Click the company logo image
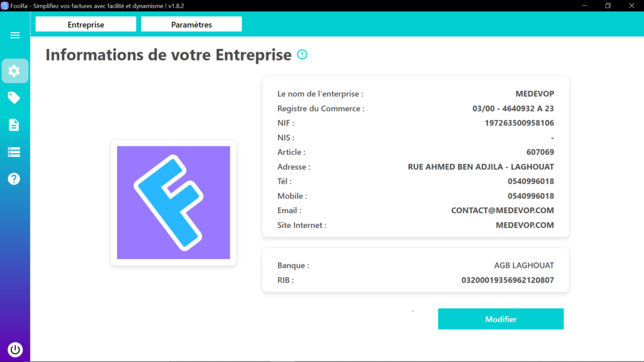Image resolution: width=644 pixels, height=362 pixels. point(174,202)
